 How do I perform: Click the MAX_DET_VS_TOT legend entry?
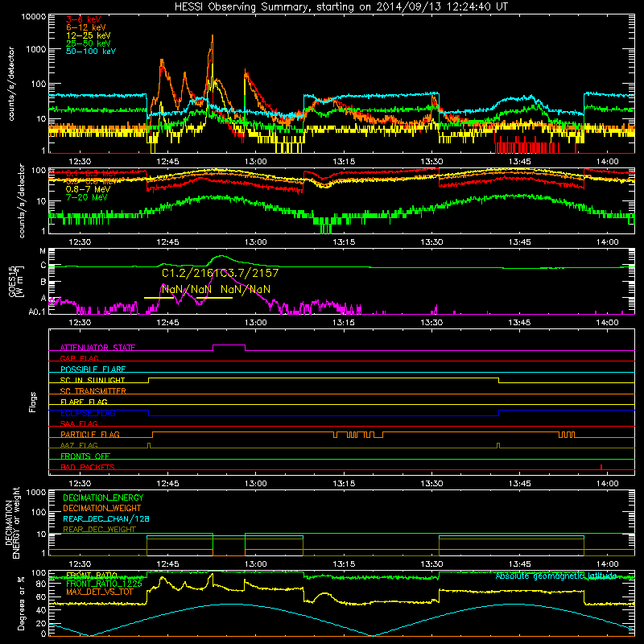pyautogui.click(x=100, y=592)
